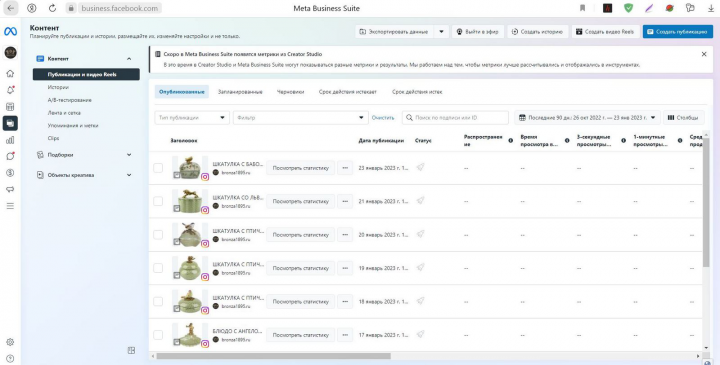This screenshot has height=365, width=720.
Task: Click vertical scrollbar of posts table
Action: coord(706,202)
